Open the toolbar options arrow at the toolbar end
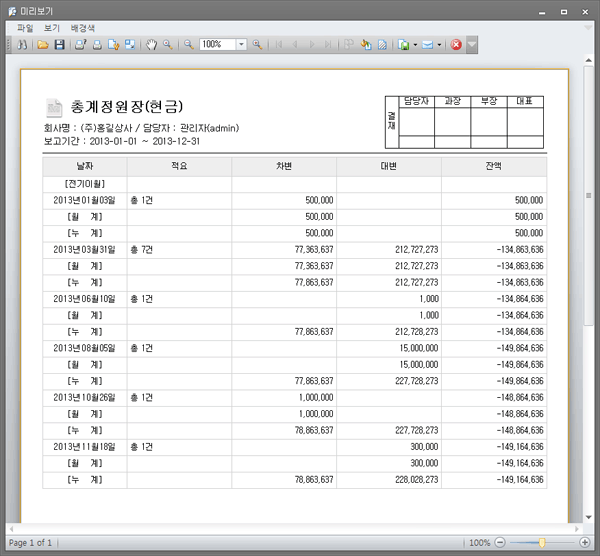The width and height of the screenshot is (600, 556). click(x=472, y=45)
